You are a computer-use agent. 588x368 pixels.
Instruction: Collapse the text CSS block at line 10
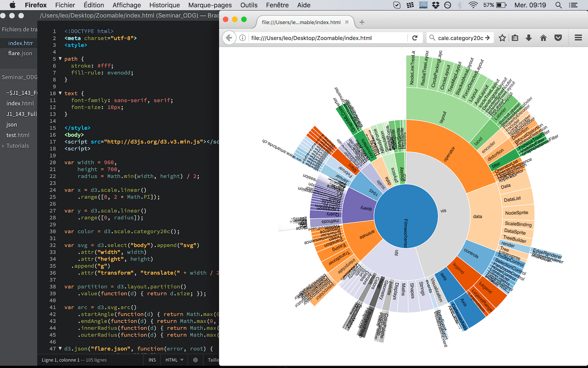[x=60, y=93]
